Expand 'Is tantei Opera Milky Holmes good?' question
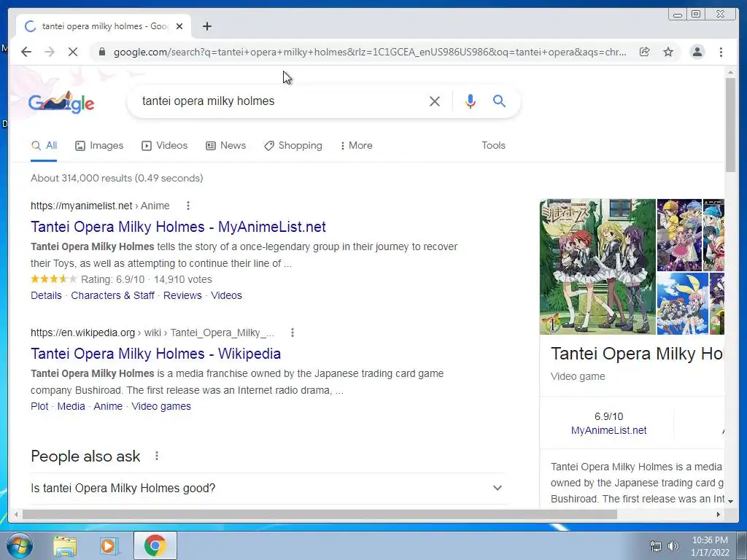The height and width of the screenshot is (560, 747). (268, 488)
